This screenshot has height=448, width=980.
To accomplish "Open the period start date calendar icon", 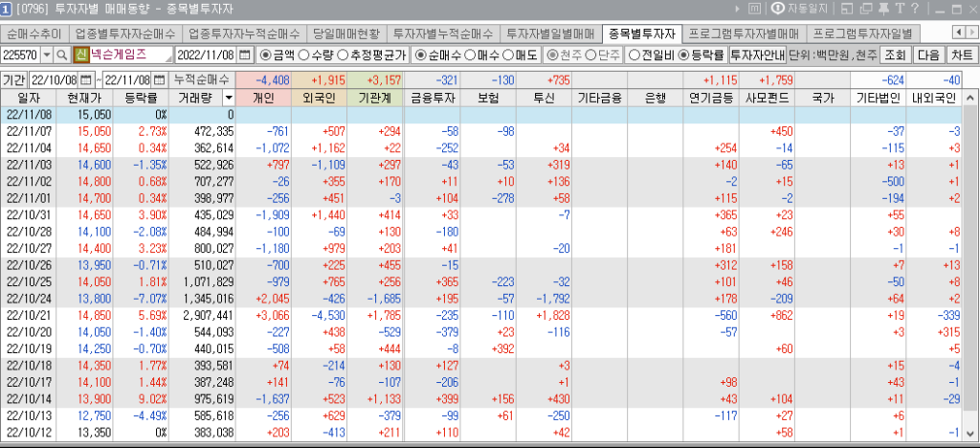I will point(87,78).
